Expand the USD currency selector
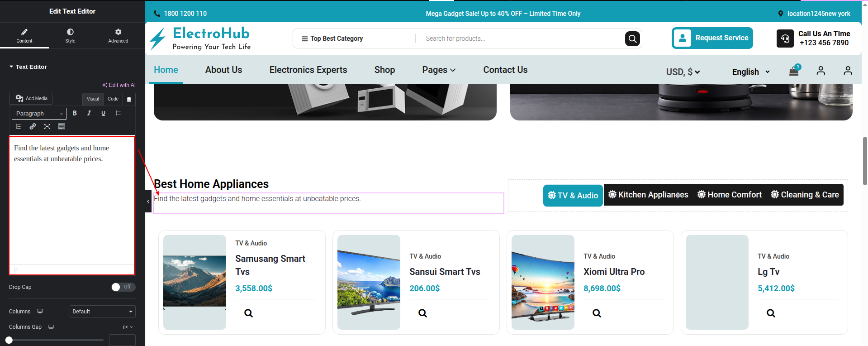This screenshot has height=346, width=868. 683,72
